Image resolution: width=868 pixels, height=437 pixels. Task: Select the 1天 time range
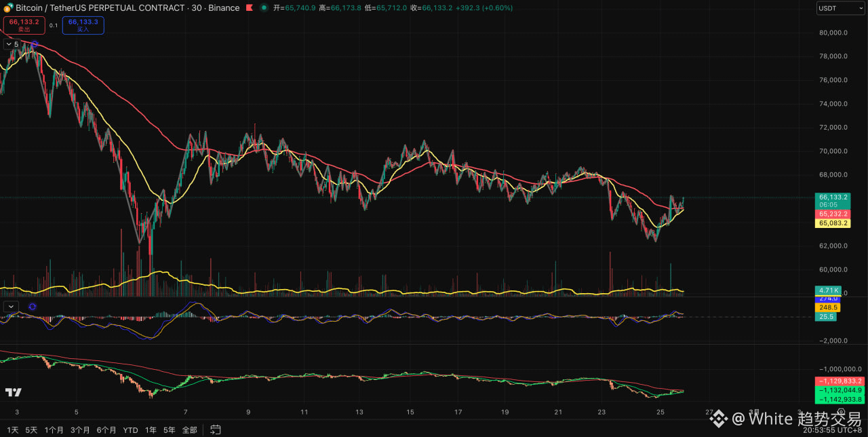click(x=13, y=430)
